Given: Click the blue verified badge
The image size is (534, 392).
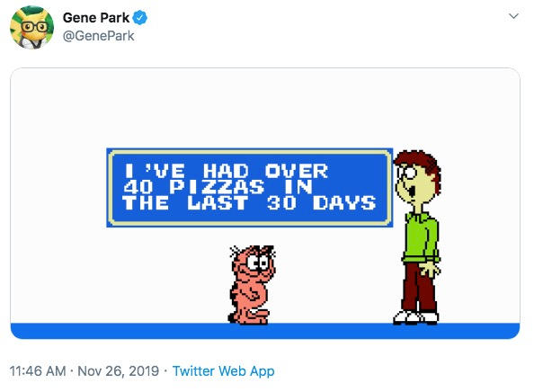Looking at the screenshot, I should pyautogui.click(x=139, y=18).
